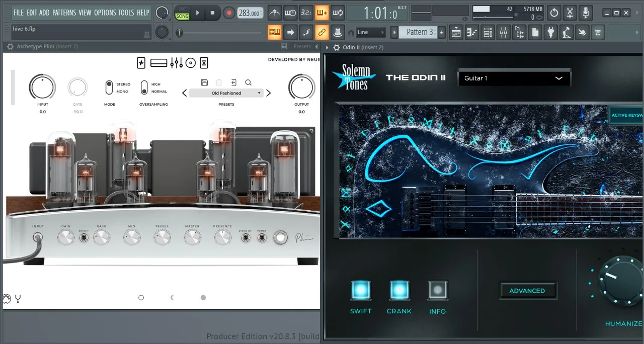Toggle wait-for-input-to-start icon
The width and height of the screenshot is (644, 344).
pyautogui.click(x=290, y=13)
